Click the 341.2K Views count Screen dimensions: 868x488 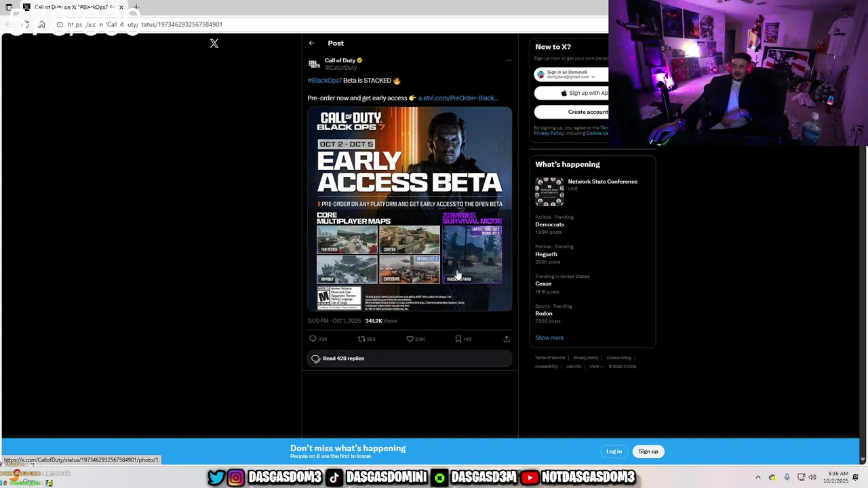pyautogui.click(x=381, y=321)
